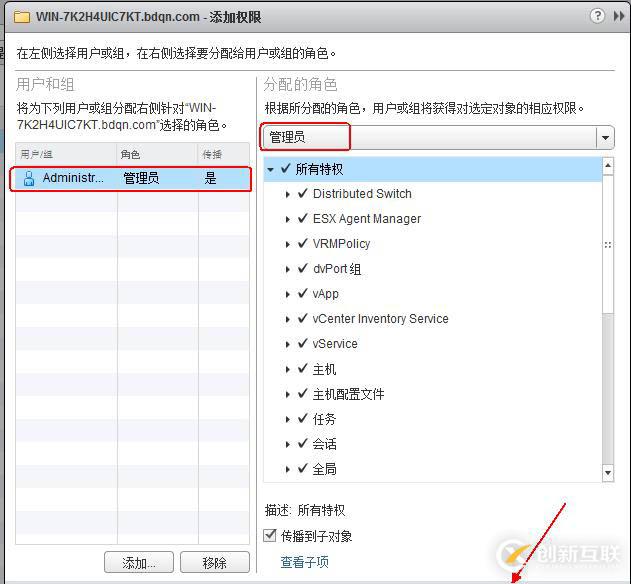Click the 是 propagate cell
This screenshot has width=631, height=584.
[x=210, y=178]
